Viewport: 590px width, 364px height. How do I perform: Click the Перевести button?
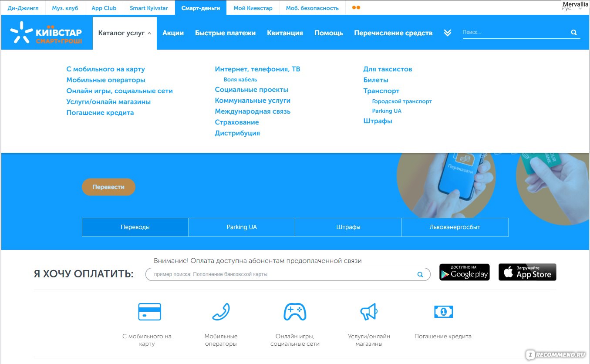pos(108,187)
